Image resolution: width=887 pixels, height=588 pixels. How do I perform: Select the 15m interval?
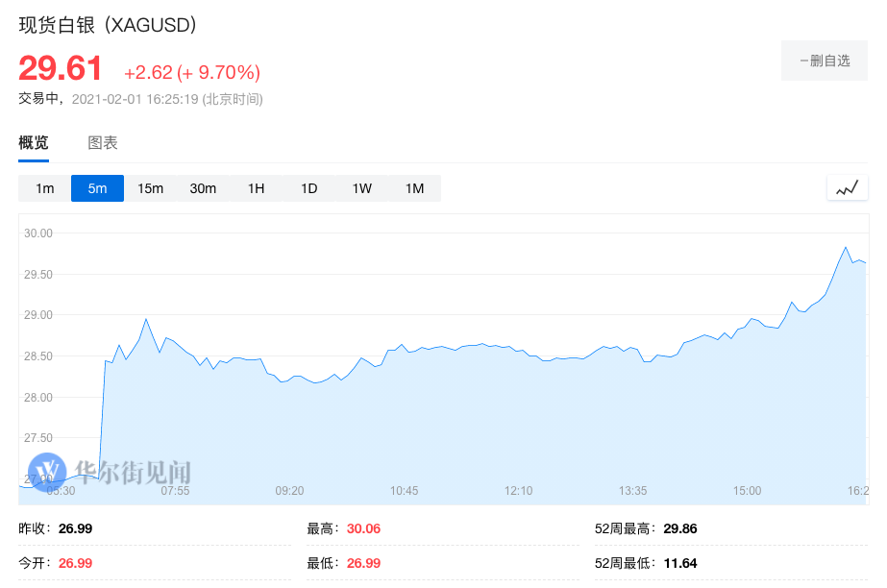point(151,188)
